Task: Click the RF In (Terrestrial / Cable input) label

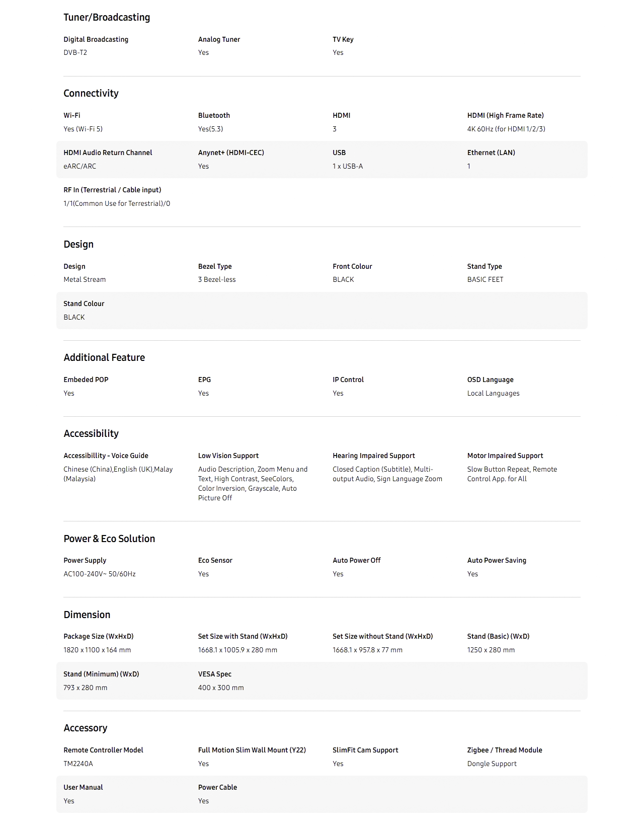Action: coord(112,190)
